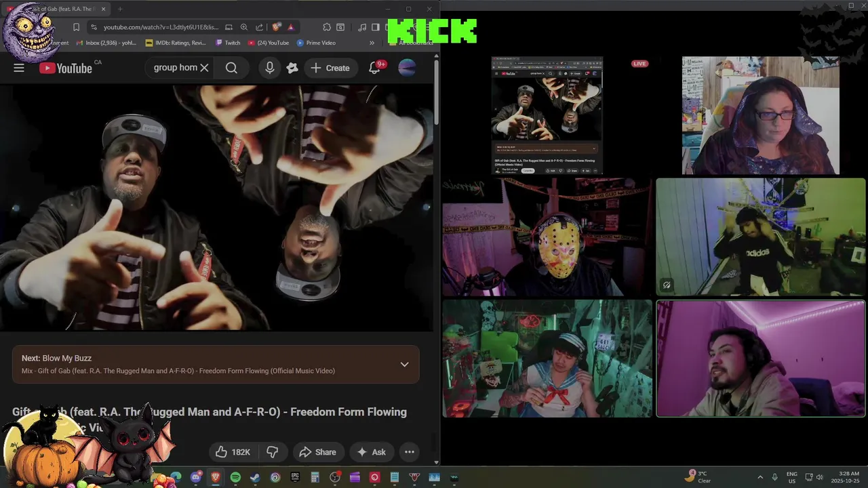
Task: Click the browser address bar URL
Action: pyautogui.click(x=161, y=27)
